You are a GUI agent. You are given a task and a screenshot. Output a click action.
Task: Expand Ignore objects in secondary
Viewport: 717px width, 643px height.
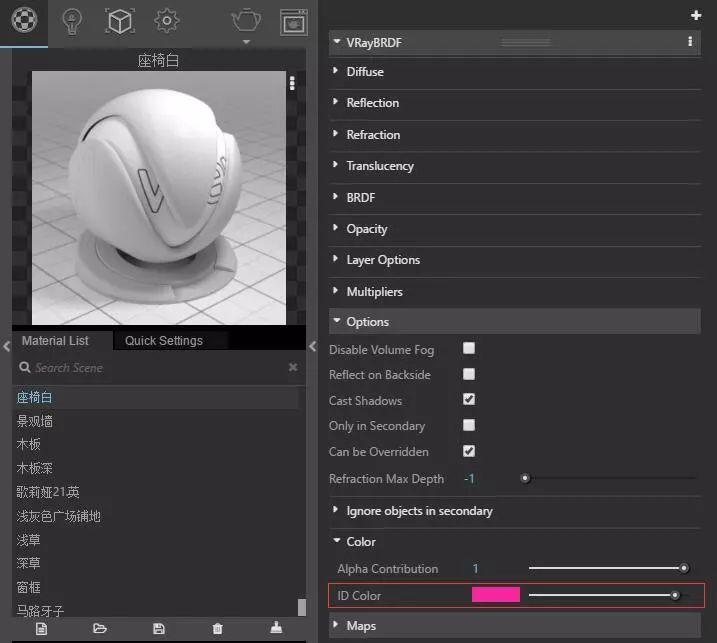tap(336, 509)
